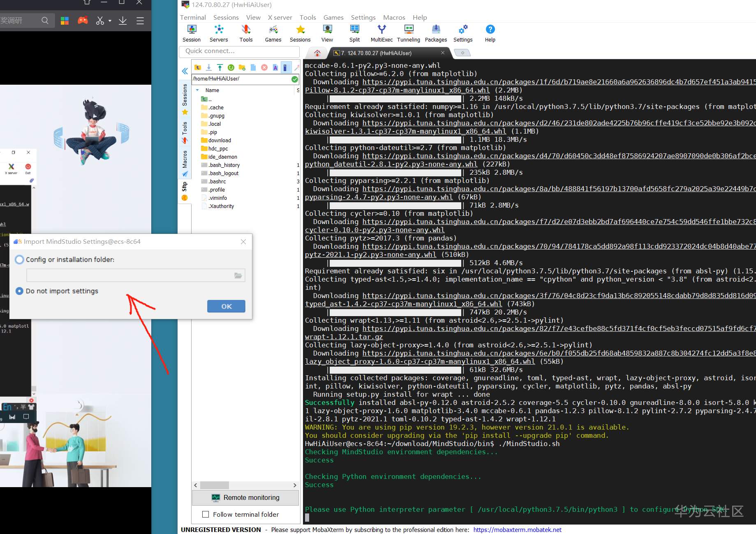Select 'Do not import settings' radio button
This screenshot has height=534, width=756.
(x=19, y=291)
